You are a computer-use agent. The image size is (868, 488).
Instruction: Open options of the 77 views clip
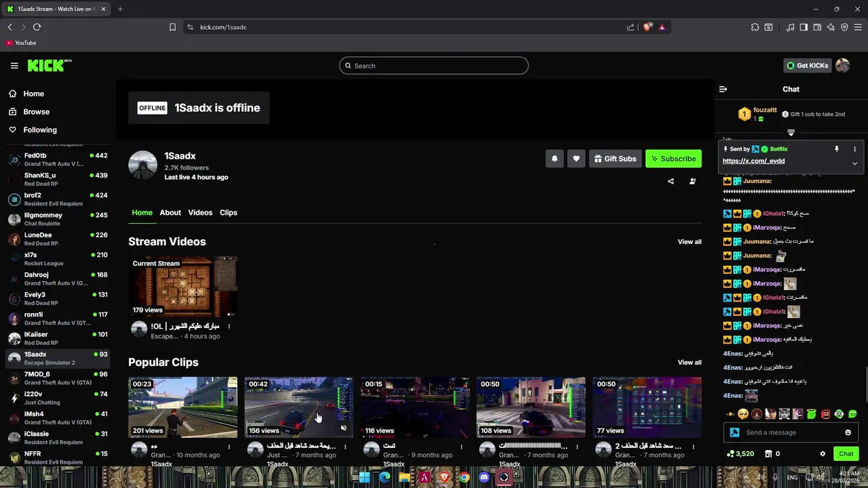(x=693, y=447)
